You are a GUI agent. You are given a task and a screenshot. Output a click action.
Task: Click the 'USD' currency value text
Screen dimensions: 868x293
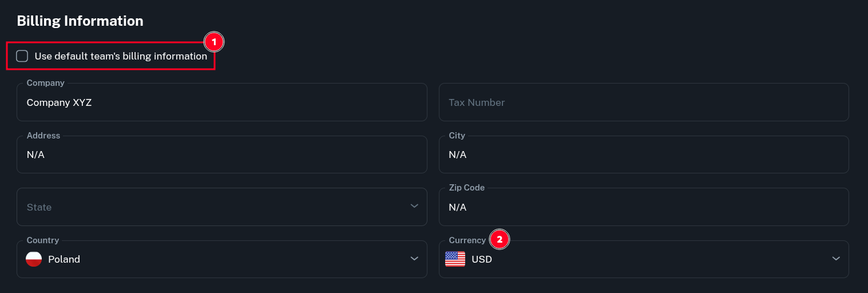click(482, 259)
